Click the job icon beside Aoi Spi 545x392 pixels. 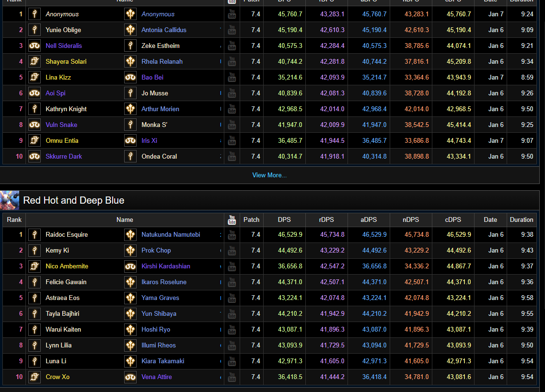coord(35,93)
